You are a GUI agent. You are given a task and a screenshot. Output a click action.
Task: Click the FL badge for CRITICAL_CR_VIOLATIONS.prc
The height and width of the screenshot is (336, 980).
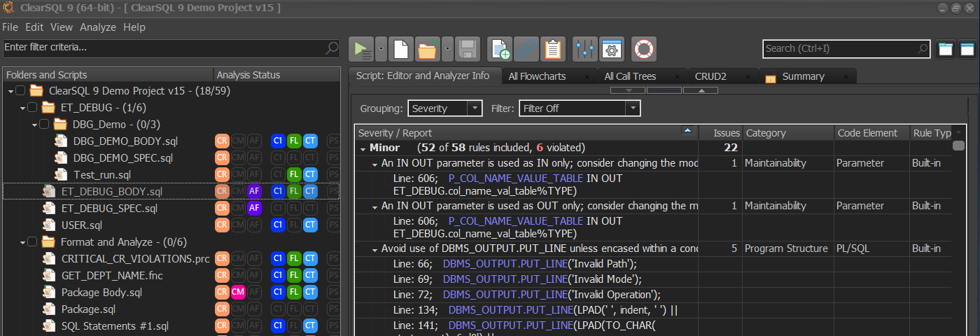(x=294, y=258)
